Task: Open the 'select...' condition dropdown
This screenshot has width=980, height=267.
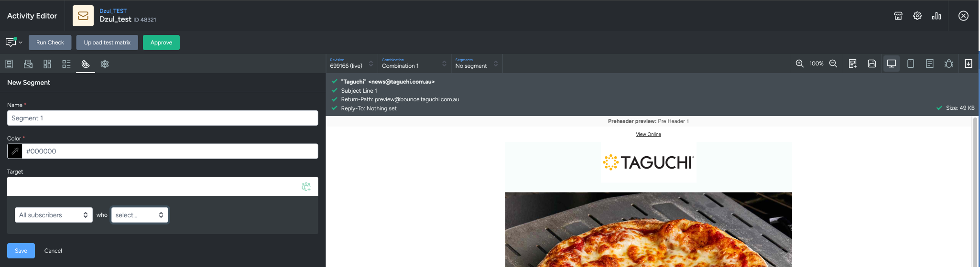Action: click(140, 215)
